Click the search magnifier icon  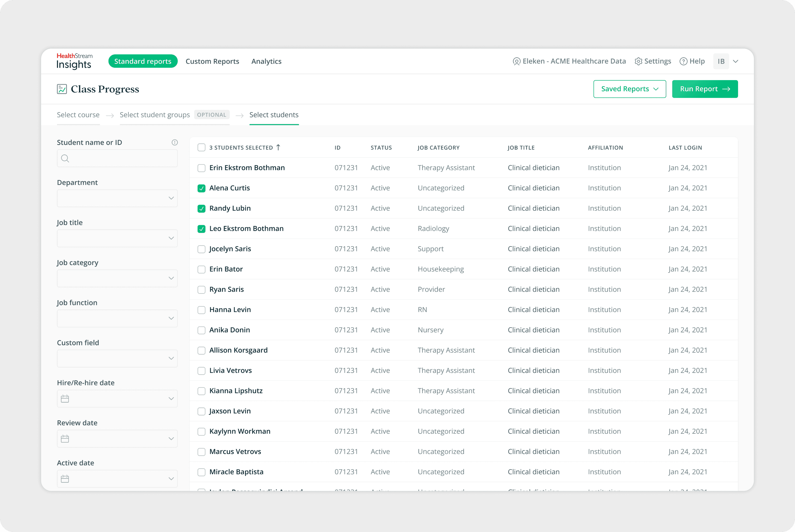65,158
